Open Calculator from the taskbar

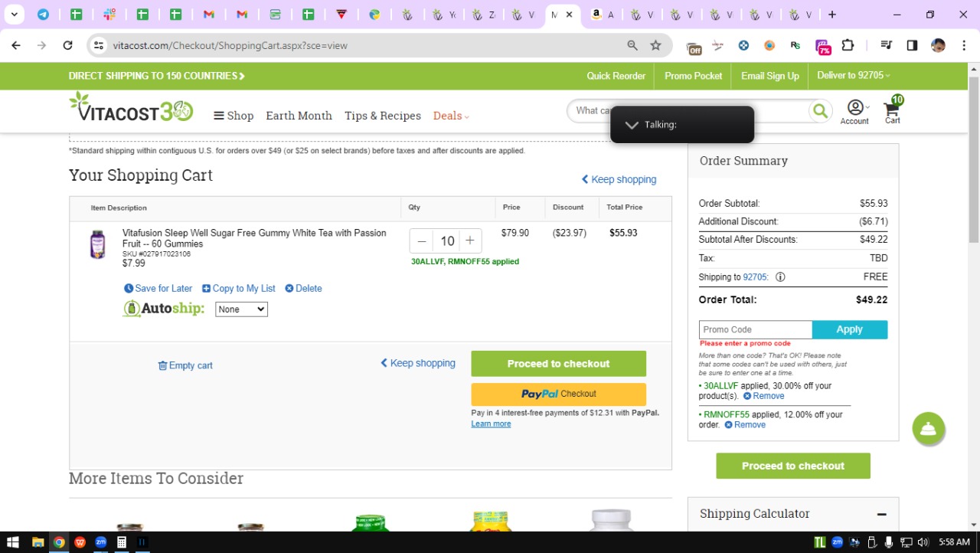(121, 542)
